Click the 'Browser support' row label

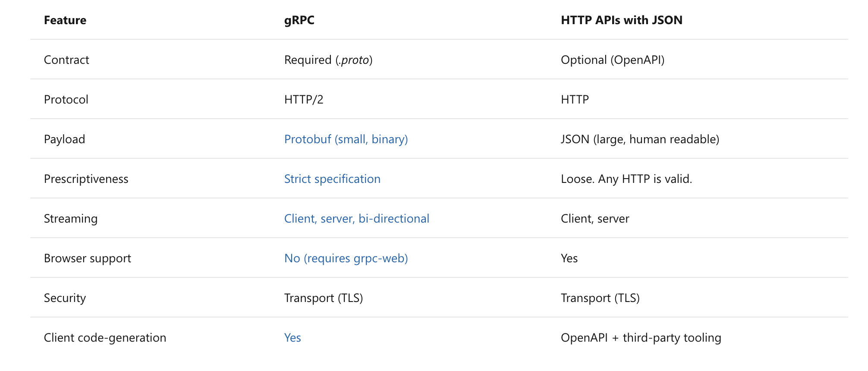coord(88,258)
